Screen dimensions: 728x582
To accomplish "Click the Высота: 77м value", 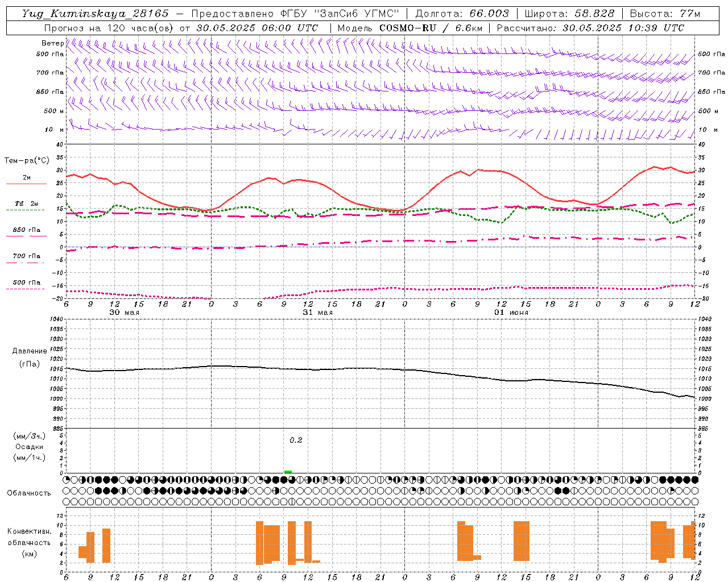I will coord(665,14).
